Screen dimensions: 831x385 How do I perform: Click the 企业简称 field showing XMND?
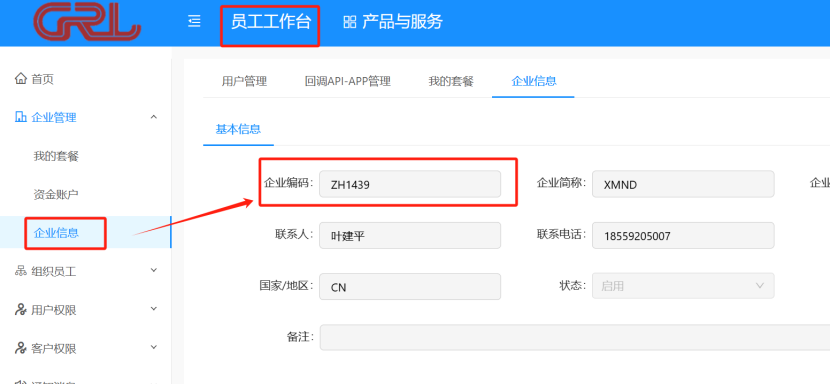[x=683, y=184]
